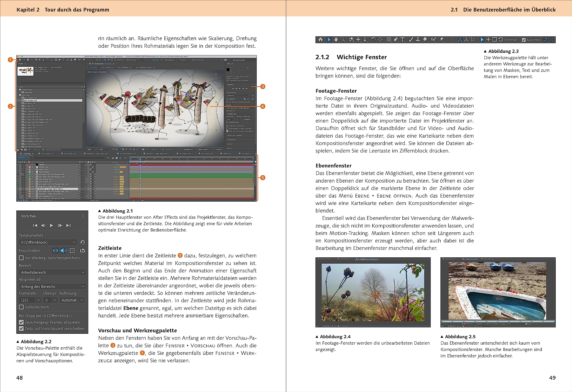Open 0 (Ziffernblock) shortcut dropdown in Abbildung 2.2

tap(48, 242)
